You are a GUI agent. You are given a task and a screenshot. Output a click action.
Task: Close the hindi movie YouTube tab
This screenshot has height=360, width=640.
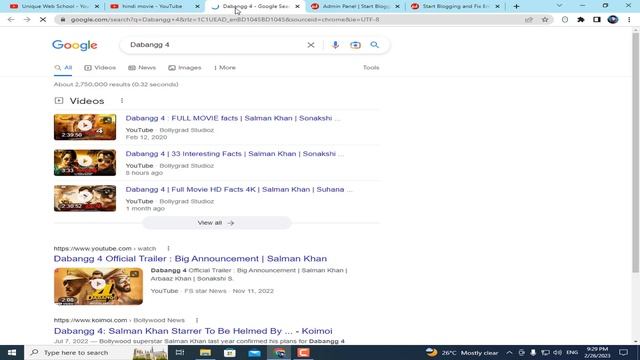pyautogui.click(x=197, y=7)
